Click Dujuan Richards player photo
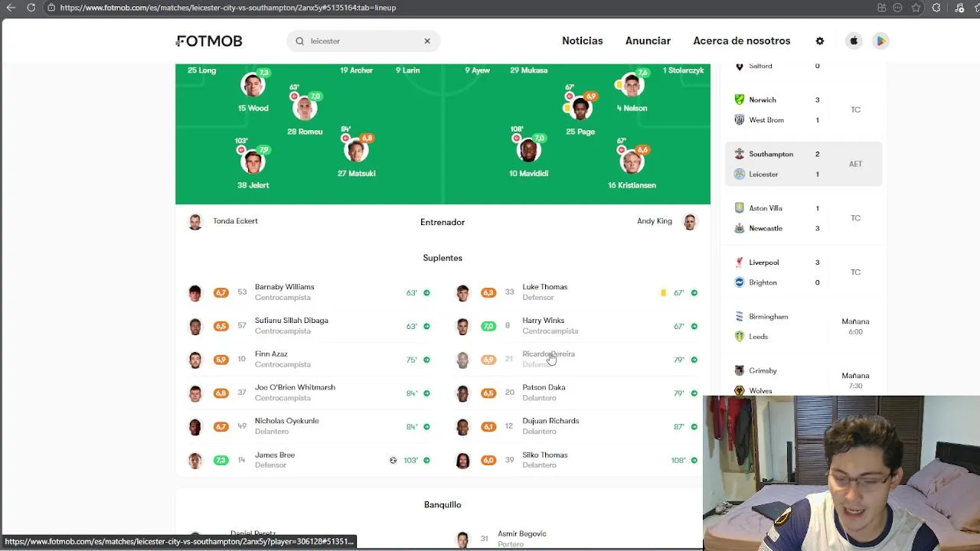This screenshot has height=551, width=980. pos(462,427)
